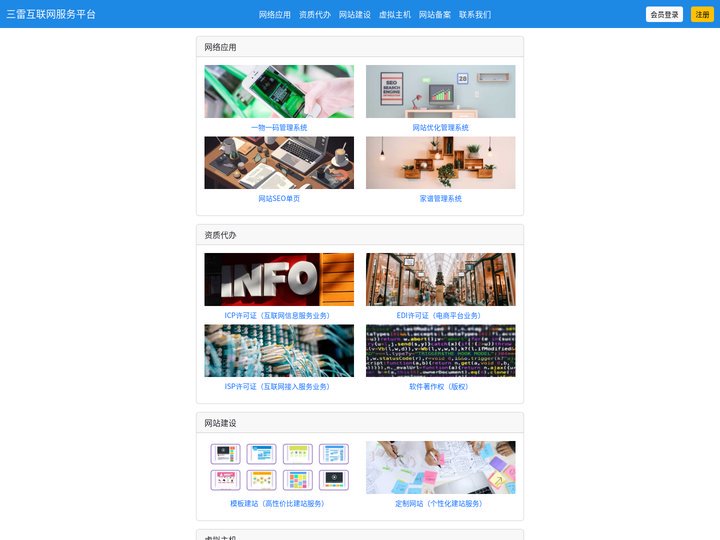Open the code screen image for 软件著作权
The width and height of the screenshot is (720, 540).
tap(440, 351)
